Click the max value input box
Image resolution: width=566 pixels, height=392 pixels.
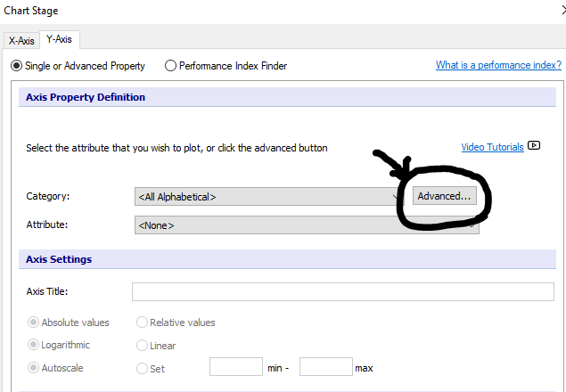[326, 367]
